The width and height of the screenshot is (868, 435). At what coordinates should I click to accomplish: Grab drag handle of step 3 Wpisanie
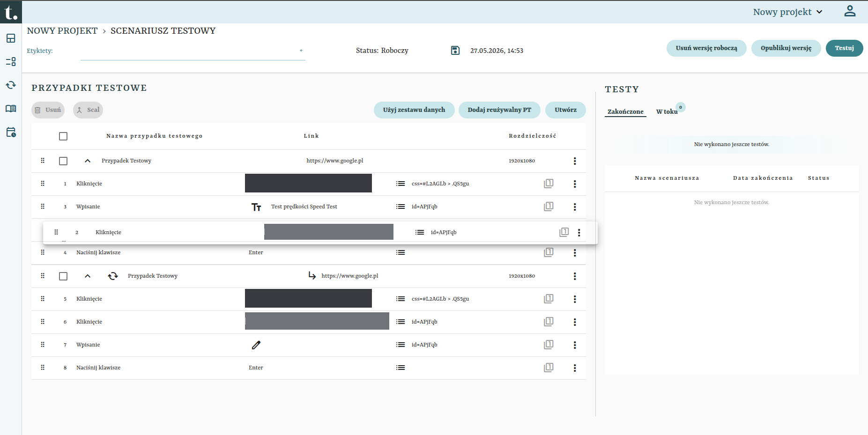point(43,206)
